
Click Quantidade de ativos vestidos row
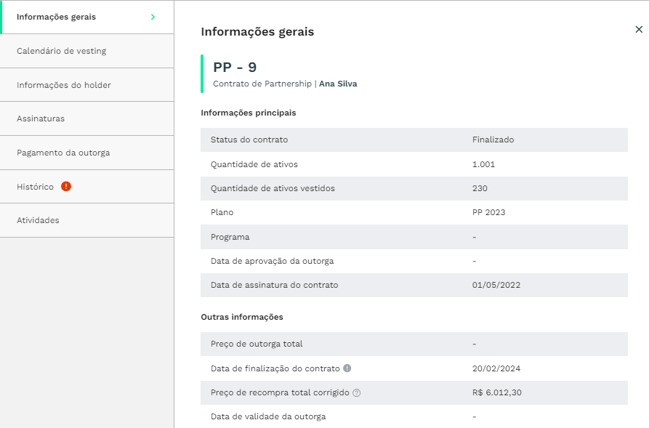click(x=414, y=188)
